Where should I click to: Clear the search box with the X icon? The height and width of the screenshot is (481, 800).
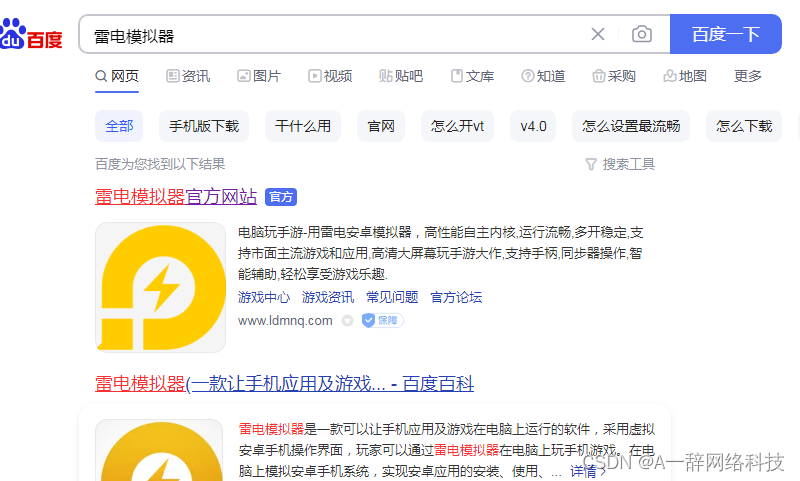tap(598, 34)
